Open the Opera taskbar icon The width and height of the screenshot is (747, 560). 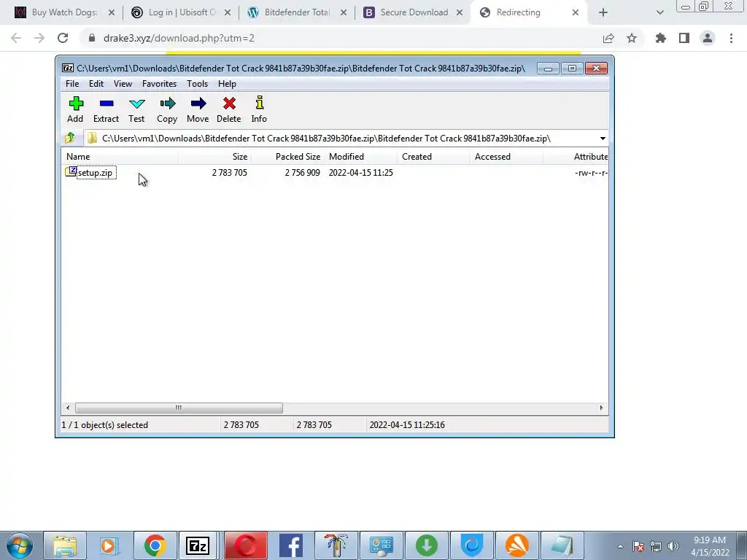[x=246, y=545]
